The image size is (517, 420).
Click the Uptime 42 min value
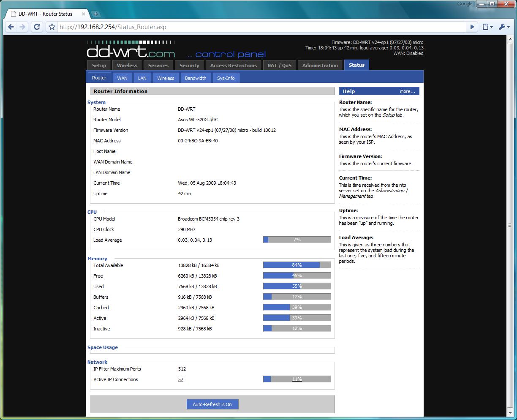185,194
